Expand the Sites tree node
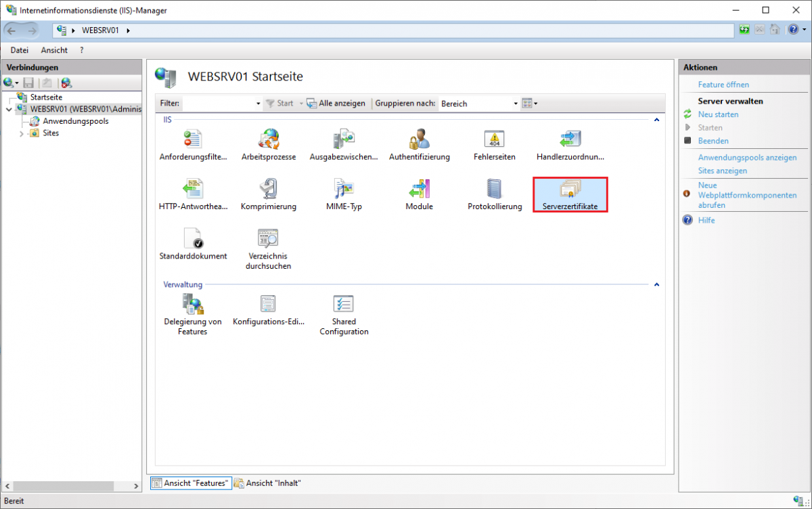This screenshot has height=509, width=812. [22, 133]
